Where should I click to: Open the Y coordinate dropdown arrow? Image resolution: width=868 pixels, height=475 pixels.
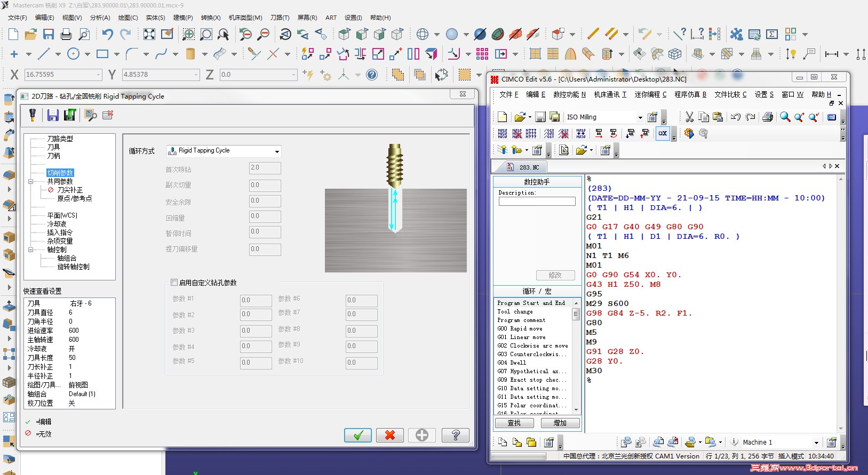(196, 75)
